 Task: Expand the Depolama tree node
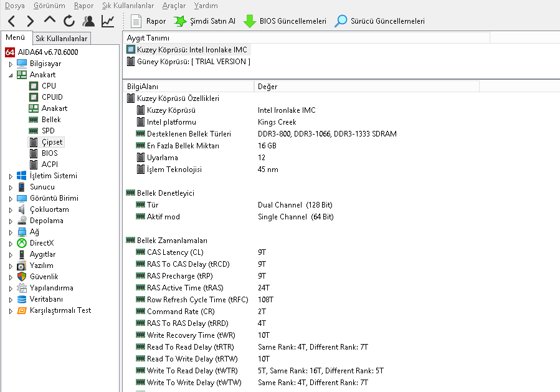(x=11, y=221)
